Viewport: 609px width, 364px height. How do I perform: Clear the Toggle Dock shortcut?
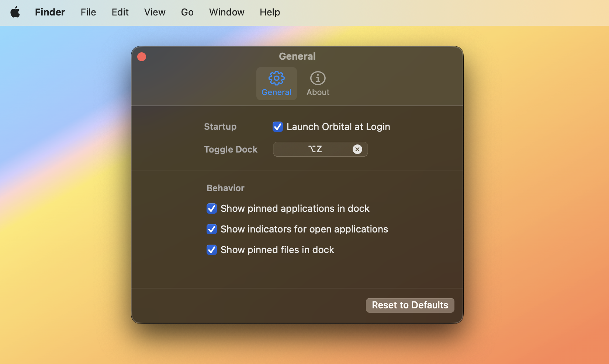pos(357,149)
